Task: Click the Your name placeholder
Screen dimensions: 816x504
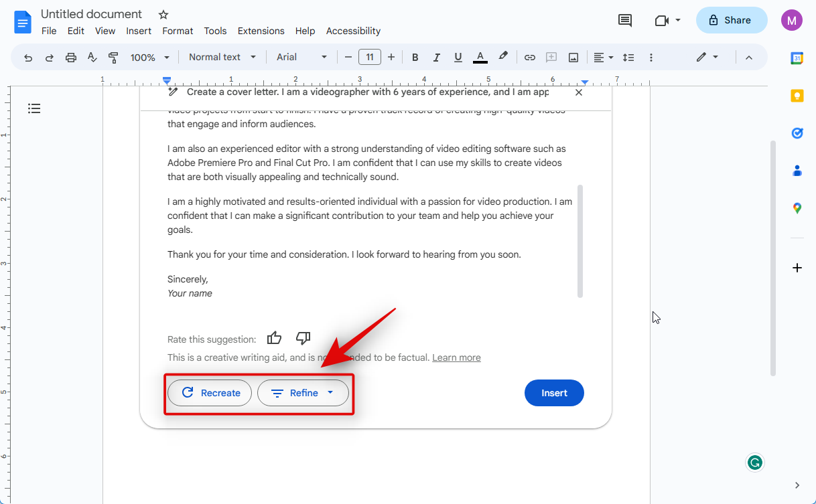Action: (x=190, y=293)
